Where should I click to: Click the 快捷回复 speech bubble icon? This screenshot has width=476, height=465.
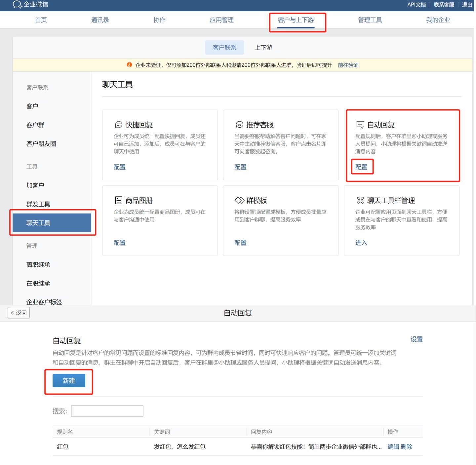point(118,125)
